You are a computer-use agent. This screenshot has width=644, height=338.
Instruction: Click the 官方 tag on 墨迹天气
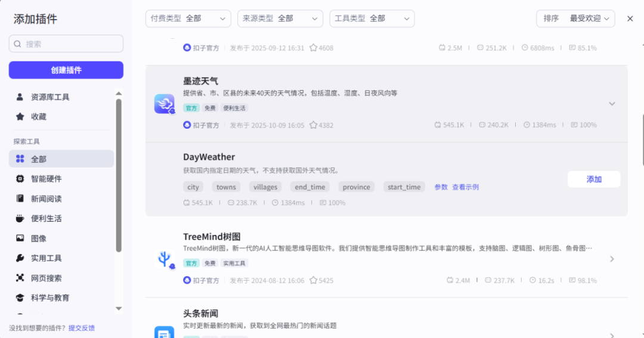191,108
